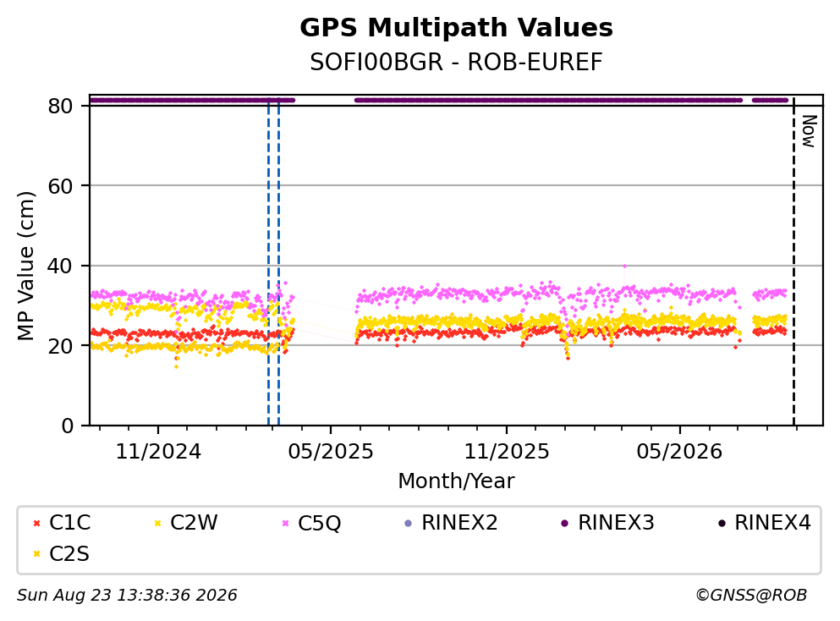This screenshot has width=840, height=621.
Task: Click the MP Value (cm) axis label
Action: tap(25, 266)
